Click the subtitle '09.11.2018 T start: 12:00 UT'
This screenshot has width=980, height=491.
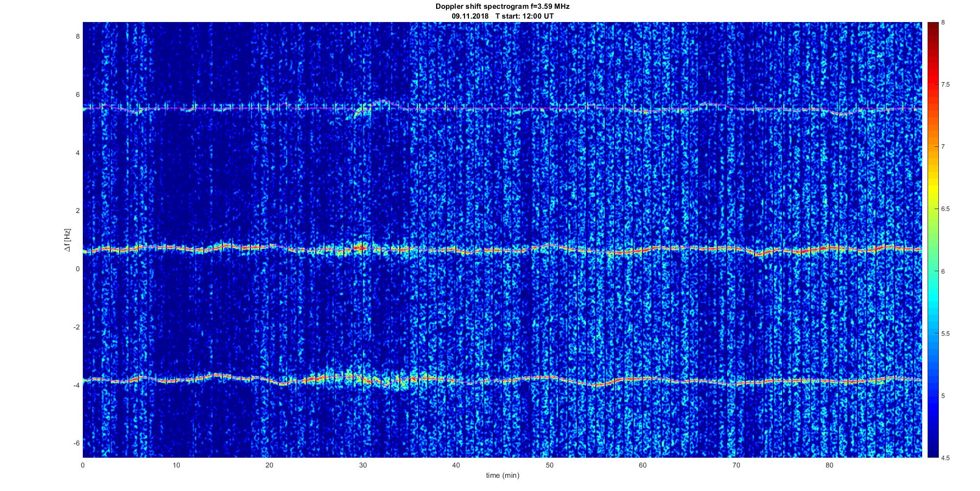(503, 16)
